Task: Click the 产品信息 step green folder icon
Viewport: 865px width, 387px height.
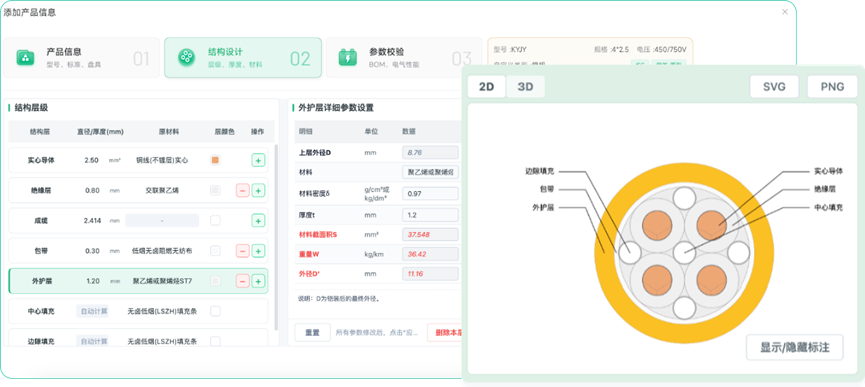Action: click(x=25, y=57)
